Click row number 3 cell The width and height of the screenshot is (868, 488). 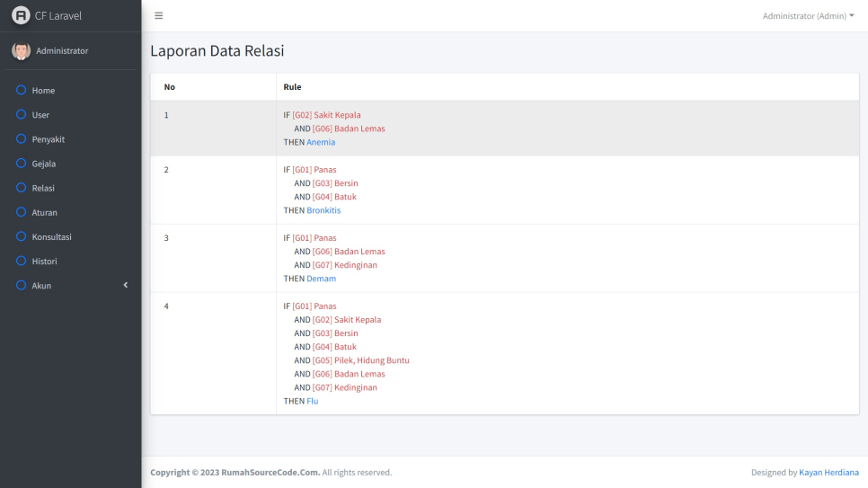click(x=213, y=258)
